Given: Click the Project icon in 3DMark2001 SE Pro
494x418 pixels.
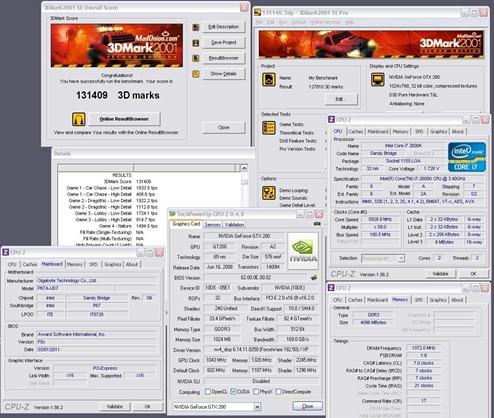Looking at the screenshot, I should click(x=269, y=80).
